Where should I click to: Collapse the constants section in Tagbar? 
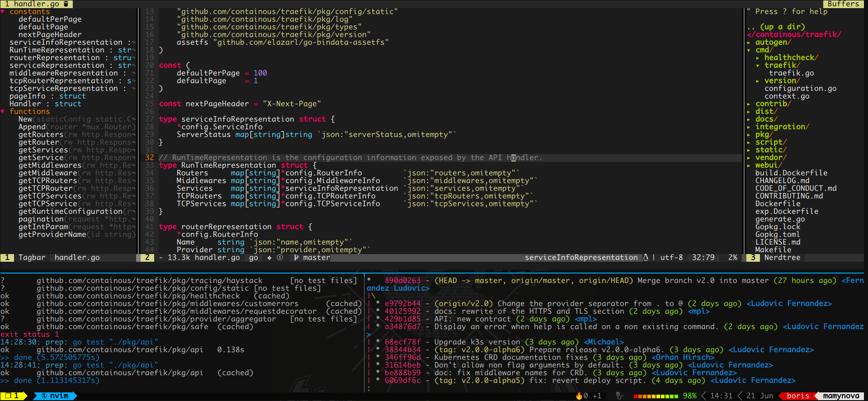3,12
